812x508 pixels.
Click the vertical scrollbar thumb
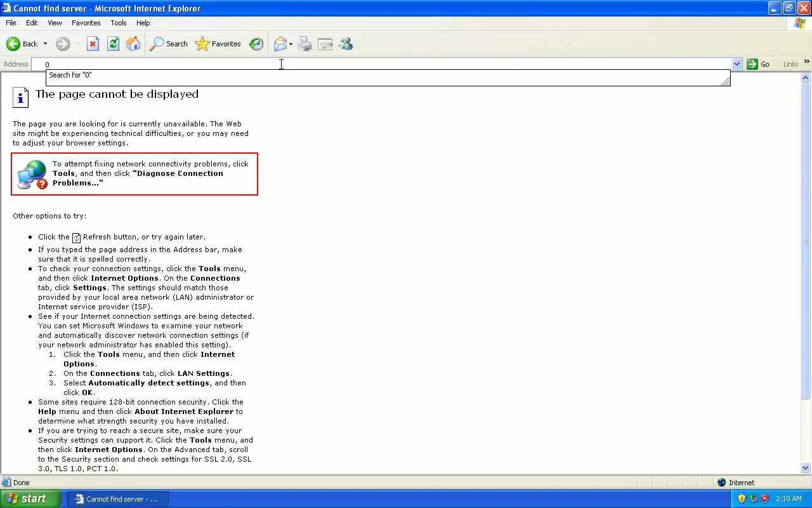tap(806, 241)
